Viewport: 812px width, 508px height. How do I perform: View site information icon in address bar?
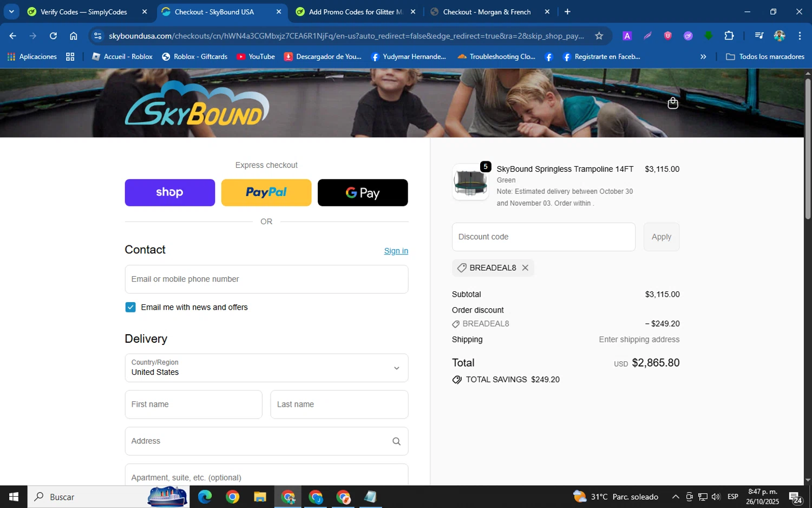pyautogui.click(x=97, y=36)
